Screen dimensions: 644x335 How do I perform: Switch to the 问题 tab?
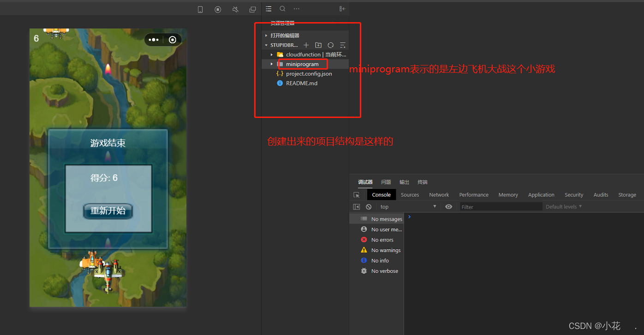click(386, 182)
